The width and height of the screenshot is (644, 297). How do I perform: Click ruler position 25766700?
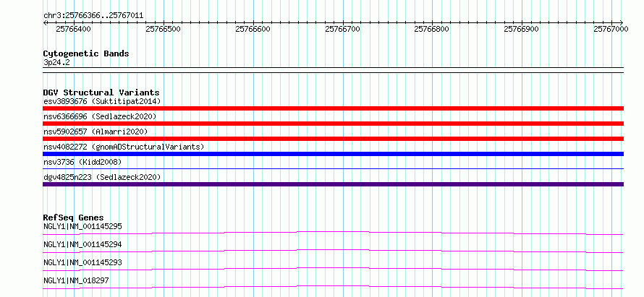(x=342, y=29)
